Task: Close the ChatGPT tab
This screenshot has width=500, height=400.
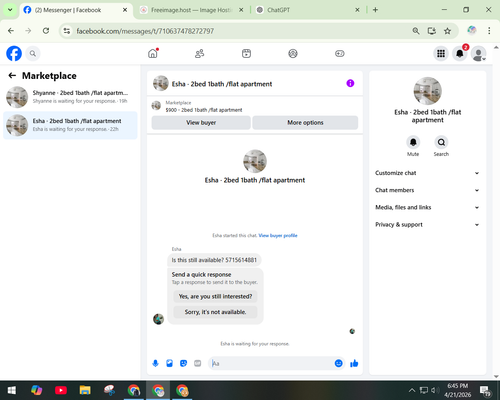Action: click(357, 10)
